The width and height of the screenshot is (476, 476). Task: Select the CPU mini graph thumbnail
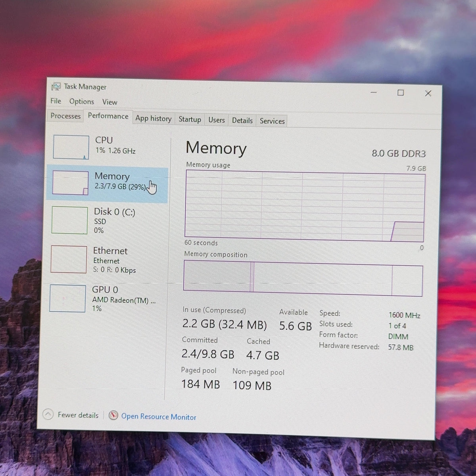(x=71, y=147)
